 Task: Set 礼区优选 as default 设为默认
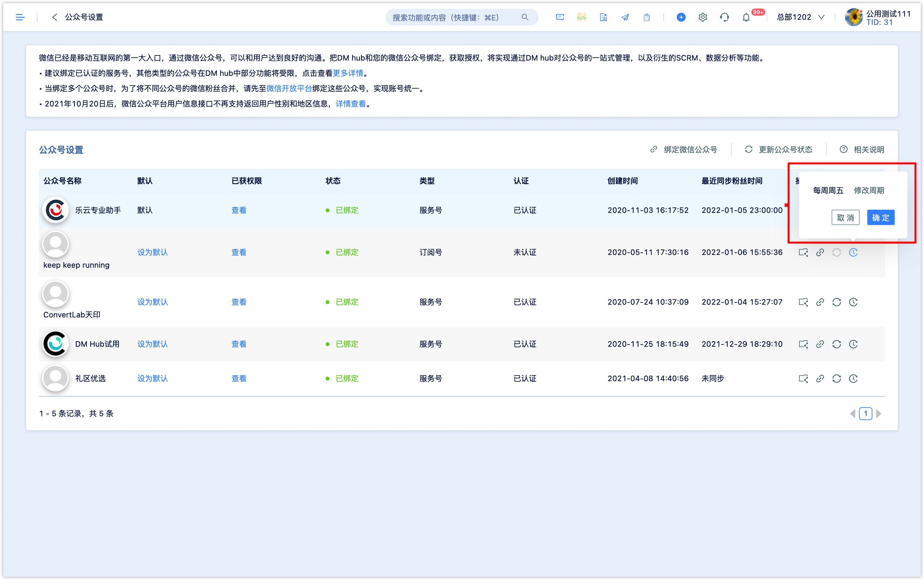(153, 378)
